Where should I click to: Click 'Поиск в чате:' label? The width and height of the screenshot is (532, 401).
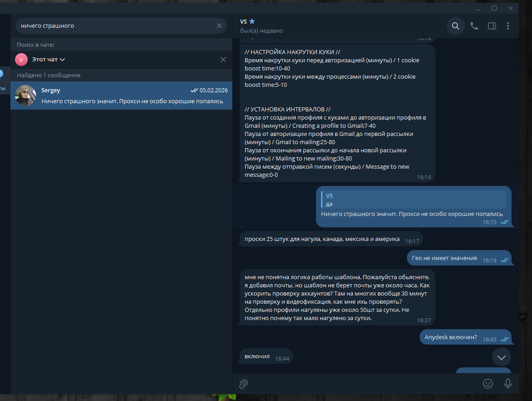pyautogui.click(x=35, y=45)
